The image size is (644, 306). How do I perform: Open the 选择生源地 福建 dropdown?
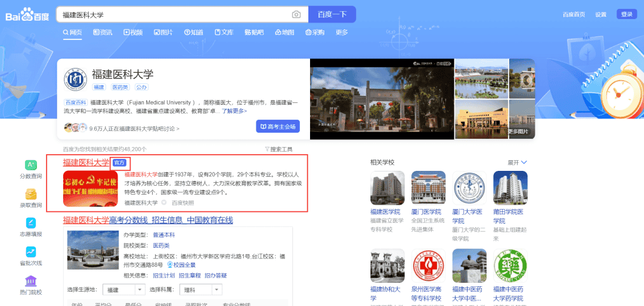pyautogui.click(x=123, y=289)
